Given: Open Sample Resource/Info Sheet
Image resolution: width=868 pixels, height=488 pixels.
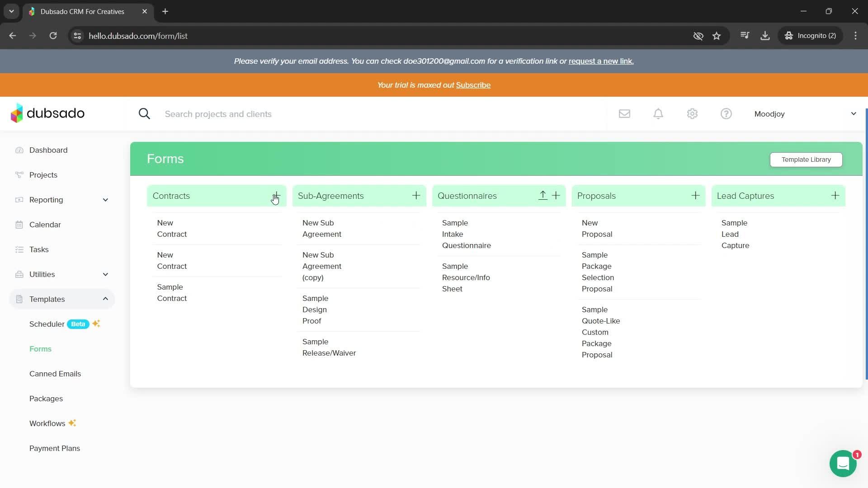Looking at the screenshot, I should coord(466,277).
